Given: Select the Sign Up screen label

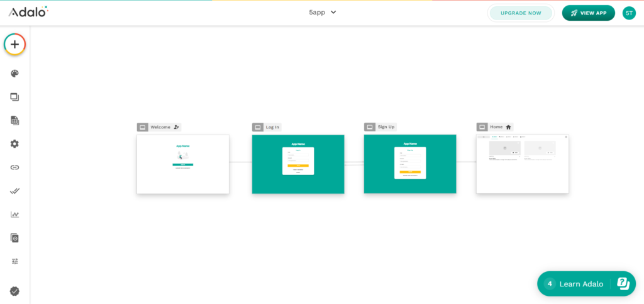Looking at the screenshot, I should pos(386,127).
